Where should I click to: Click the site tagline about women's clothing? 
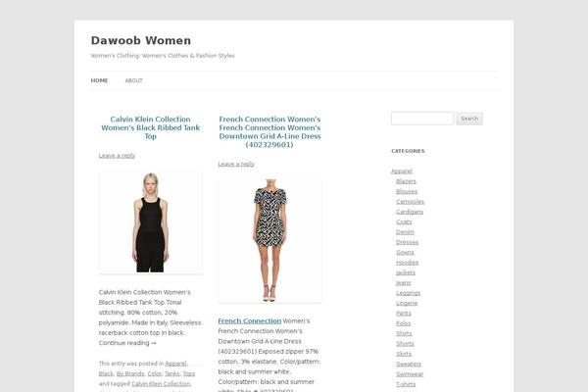(163, 56)
